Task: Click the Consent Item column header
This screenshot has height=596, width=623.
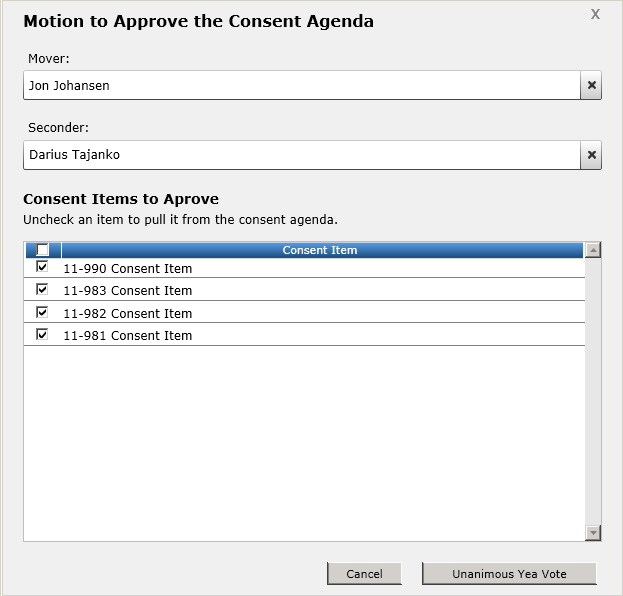Action: click(320, 250)
